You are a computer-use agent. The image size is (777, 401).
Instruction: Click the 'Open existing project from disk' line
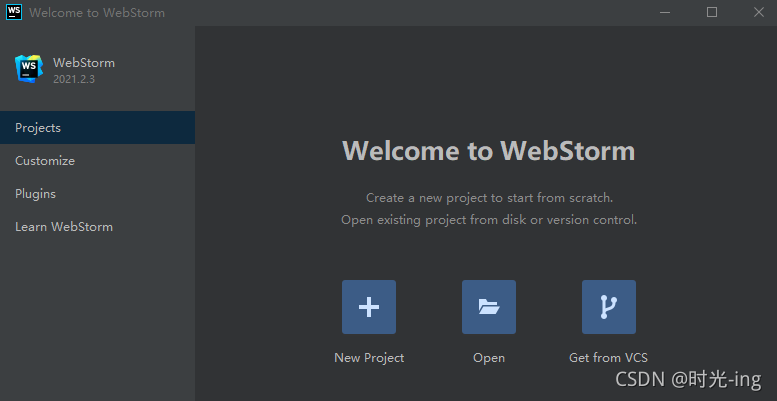pyautogui.click(x=489, y=220)
